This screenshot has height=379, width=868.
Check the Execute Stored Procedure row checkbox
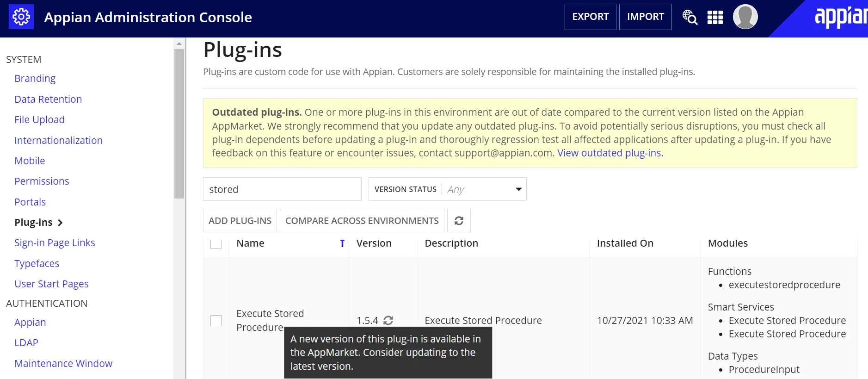click(216, 320)
